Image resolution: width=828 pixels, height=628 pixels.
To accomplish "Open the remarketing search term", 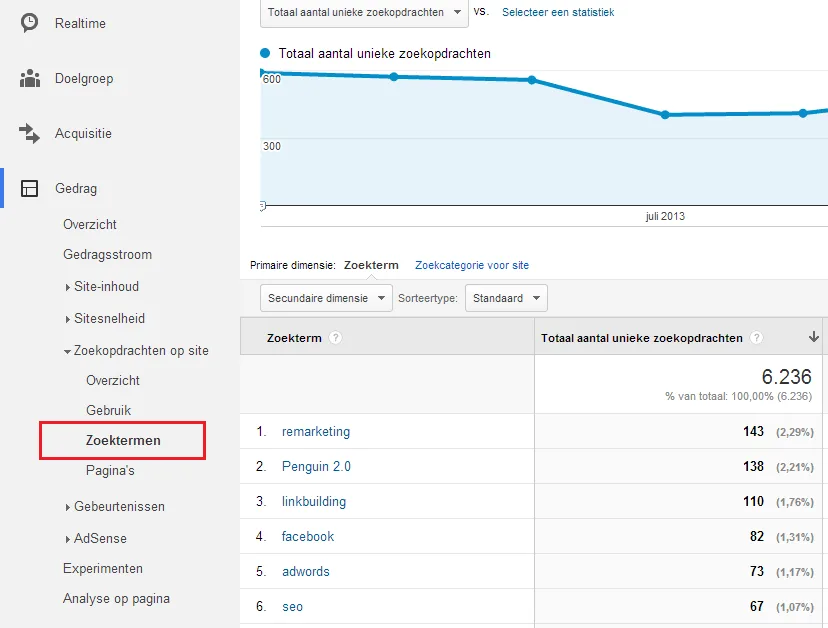I will (316, 432).
